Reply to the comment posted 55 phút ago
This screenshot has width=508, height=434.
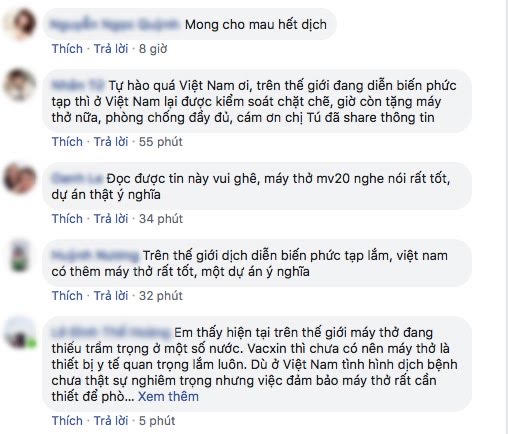coord(111,142)
